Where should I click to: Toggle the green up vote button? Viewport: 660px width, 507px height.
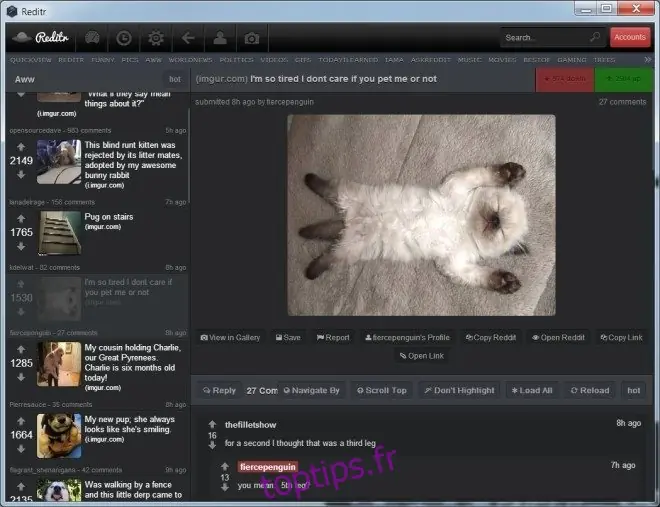click(x=623, y=79)
